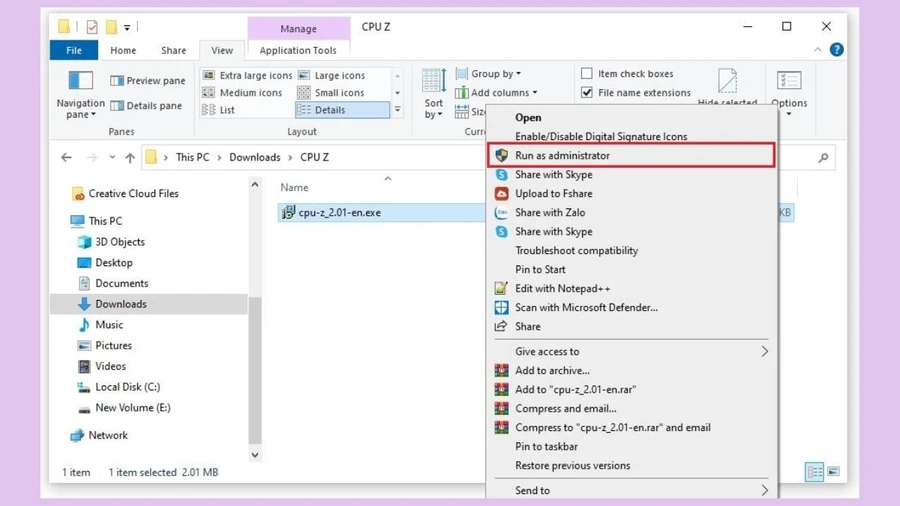The width and height of the screenshot is (900, 506).
Task: Open Application Tools tab
Action: pos(298,50)
